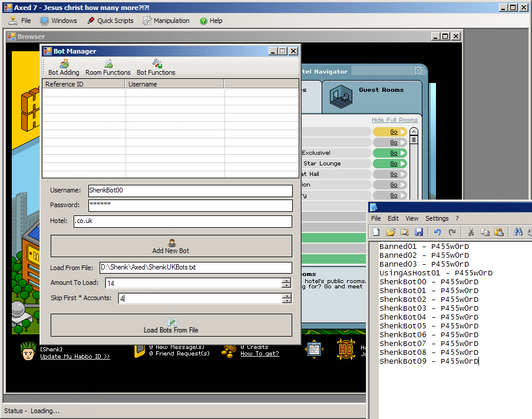The height and width of the screenshot is (419, 532).
Task: Click Update My Habbo ID link
Action: click(x=75, y=356)
